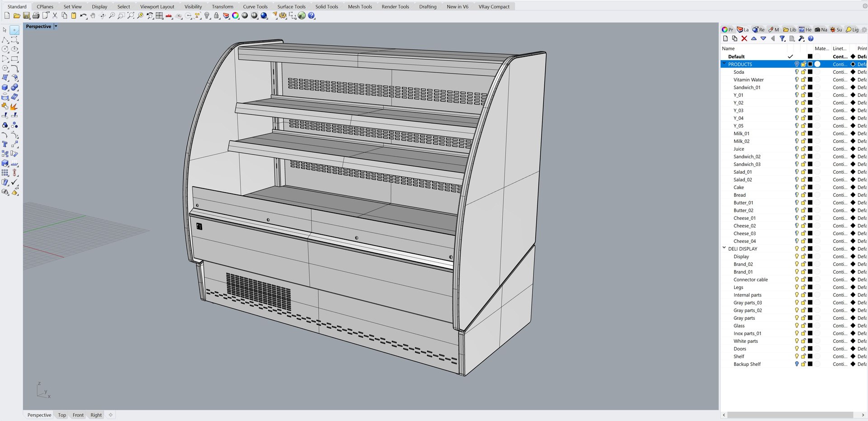This screenshot has width=868, height=421.
Task: Open the Lib libraries panel tab
Action: (790, 30)
